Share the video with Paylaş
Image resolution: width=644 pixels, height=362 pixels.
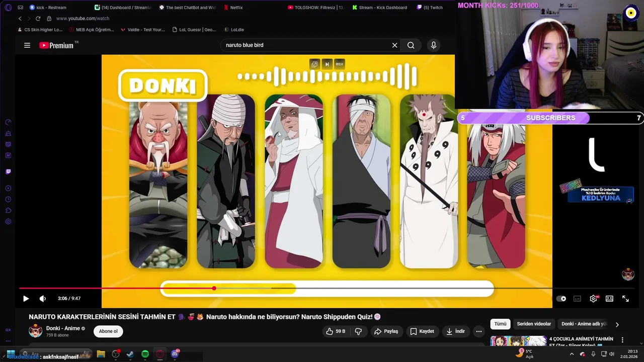tap(386, 331)
